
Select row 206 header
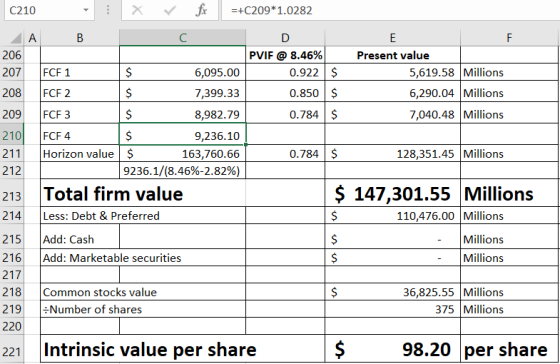12,55
